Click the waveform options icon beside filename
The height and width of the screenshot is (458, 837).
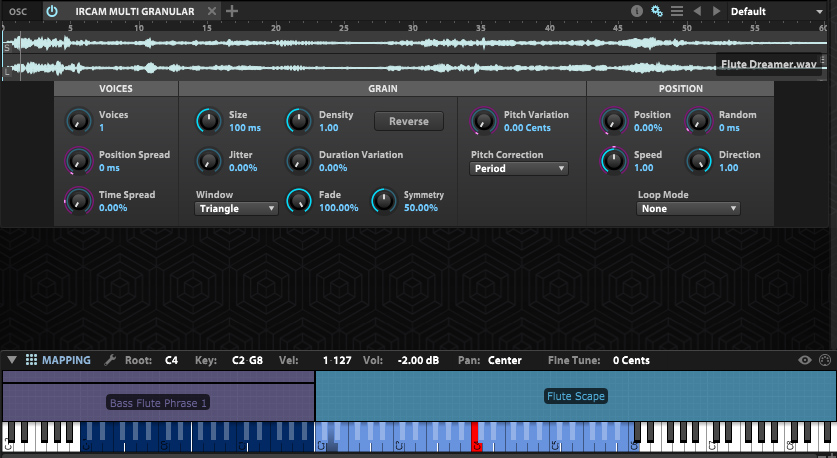(x=823, y=60)
